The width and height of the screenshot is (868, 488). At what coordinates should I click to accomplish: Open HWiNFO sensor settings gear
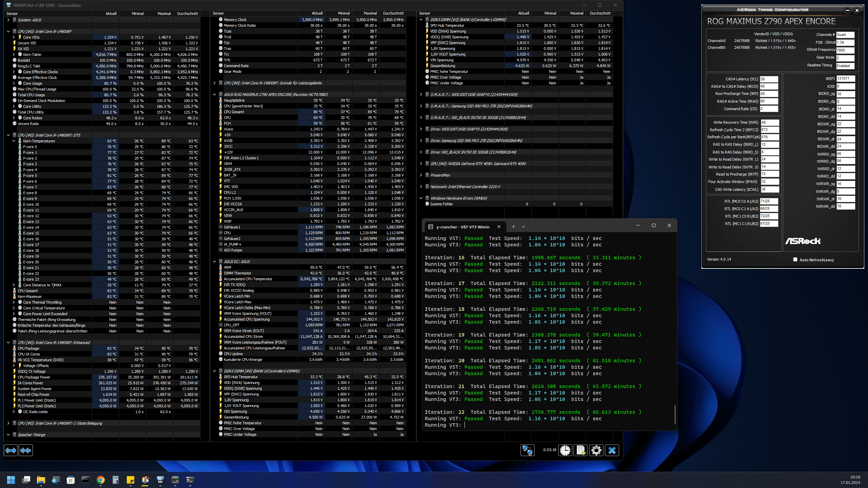click(x=596, y=450)
